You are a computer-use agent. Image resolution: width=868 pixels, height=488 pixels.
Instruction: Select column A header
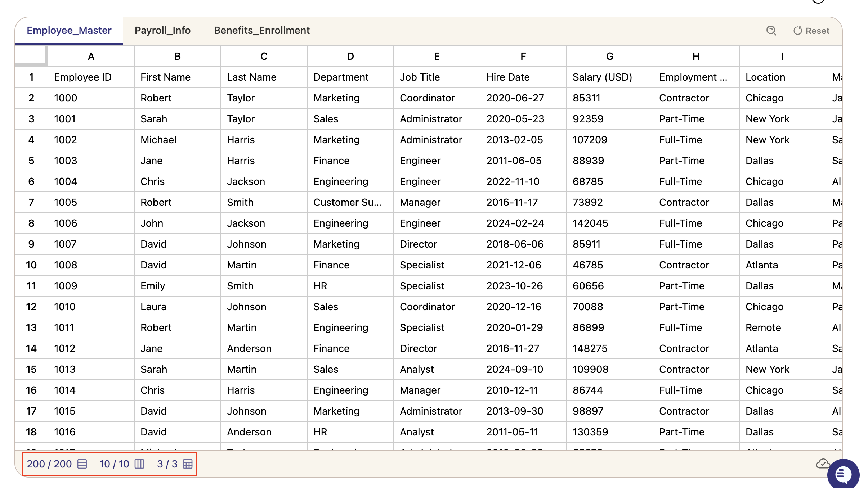pyautogui.click(x=90, y=56)
